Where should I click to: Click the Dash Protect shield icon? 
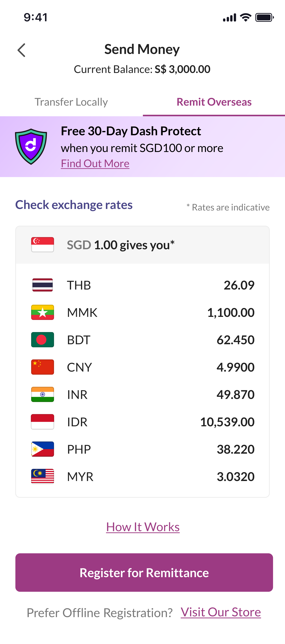[31, 146]
